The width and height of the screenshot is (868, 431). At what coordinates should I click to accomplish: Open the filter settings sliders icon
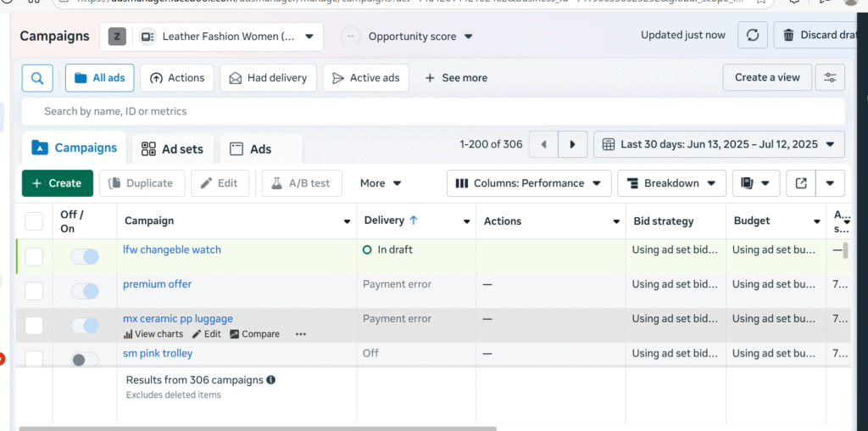point(829,78)
